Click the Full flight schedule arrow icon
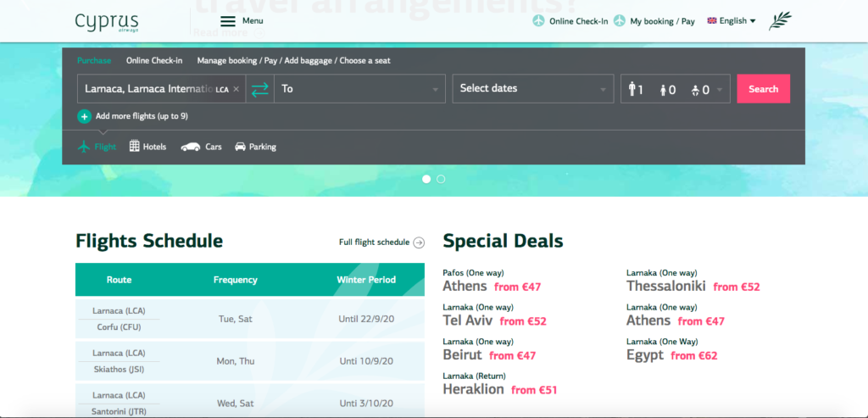This screenshot has width=868, height=418. (x=419, y=242)
